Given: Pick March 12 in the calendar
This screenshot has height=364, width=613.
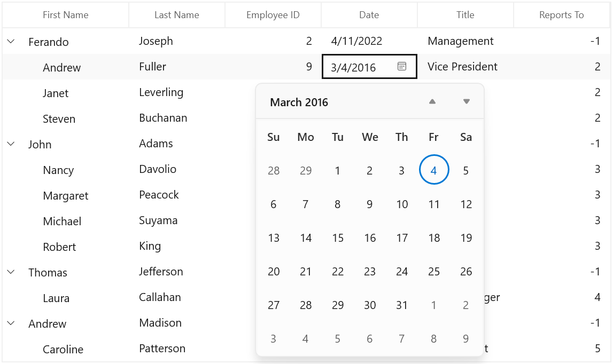Looking at the screenshot, I should point(466,204).
